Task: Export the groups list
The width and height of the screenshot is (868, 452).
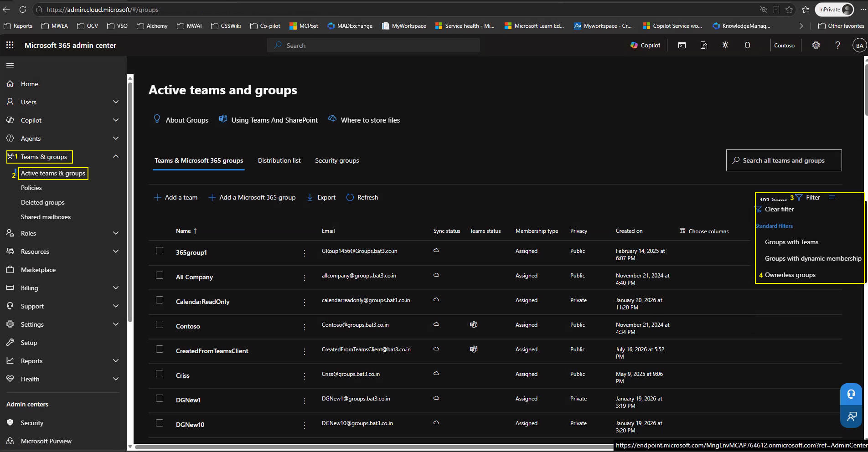Action: tap(321, 197)
